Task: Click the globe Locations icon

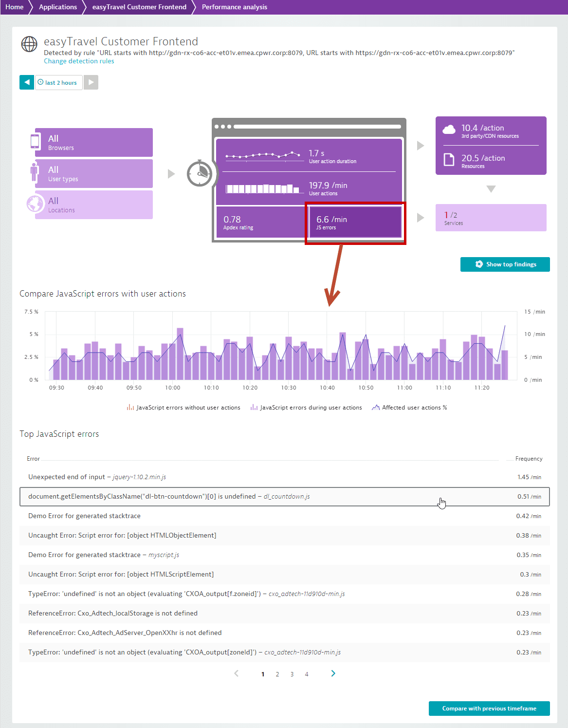Action: tap(36, 204)
